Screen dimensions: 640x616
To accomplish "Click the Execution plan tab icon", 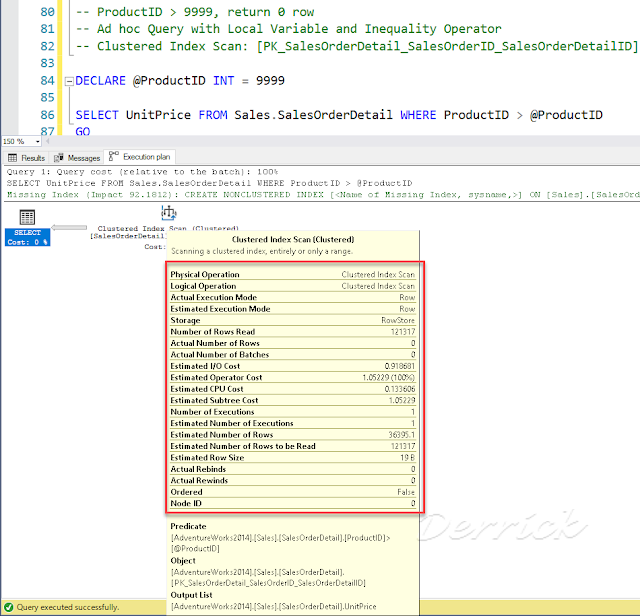I will (113, 156).
